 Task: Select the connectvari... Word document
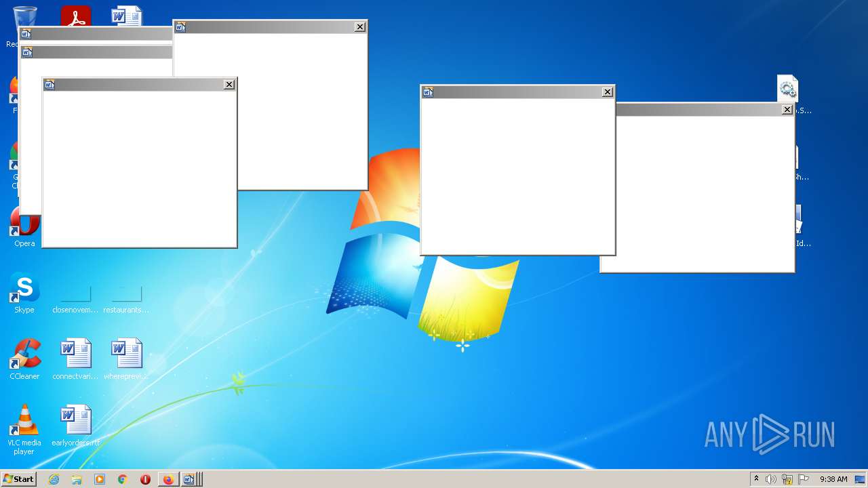tap(75, 361)
